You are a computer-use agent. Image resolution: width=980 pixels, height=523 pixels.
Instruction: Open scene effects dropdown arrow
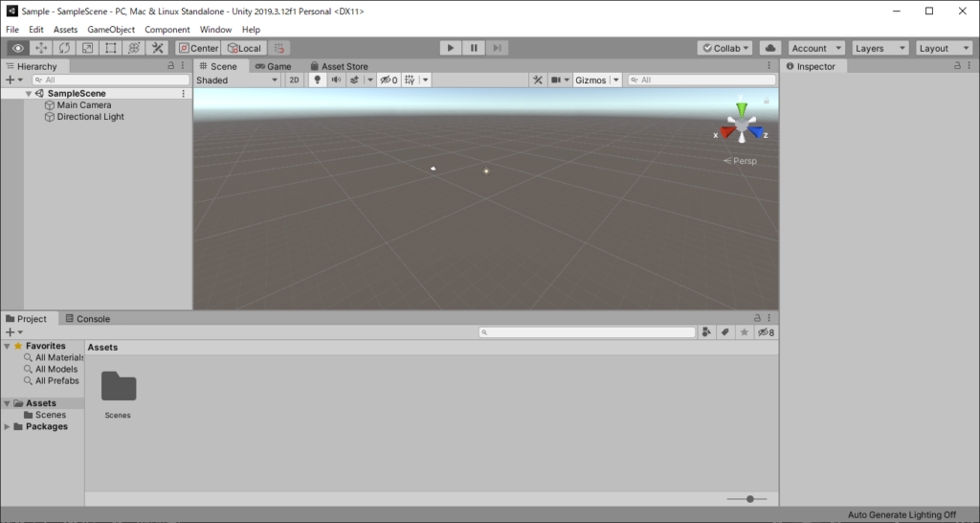(x=370, y=80)
